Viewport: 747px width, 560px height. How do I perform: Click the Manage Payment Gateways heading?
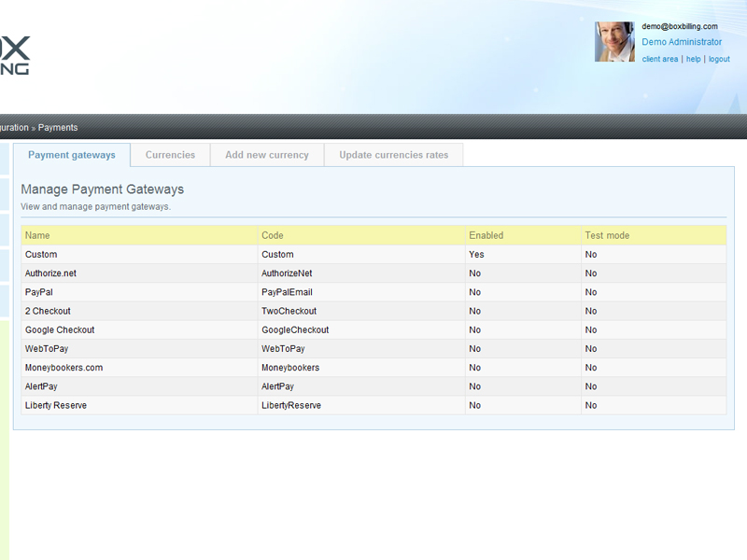tap(102, 189)
